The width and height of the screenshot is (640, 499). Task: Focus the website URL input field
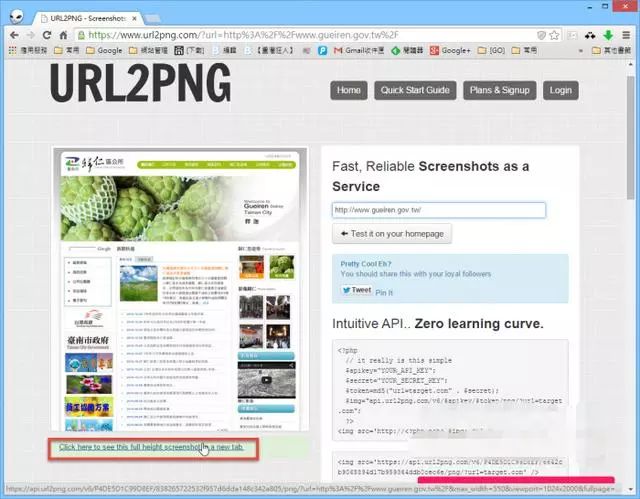coord(439,210)
